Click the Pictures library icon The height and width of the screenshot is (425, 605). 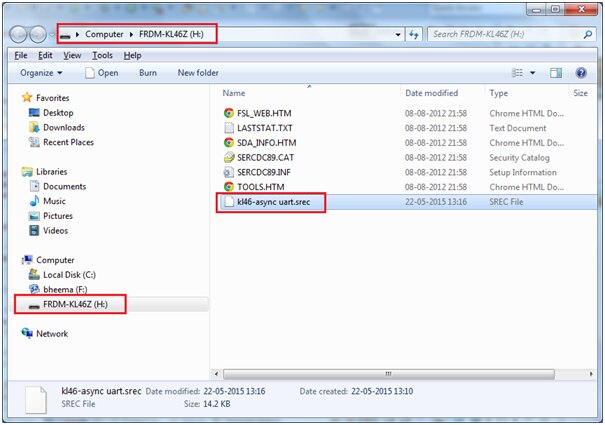click(34, 216)
